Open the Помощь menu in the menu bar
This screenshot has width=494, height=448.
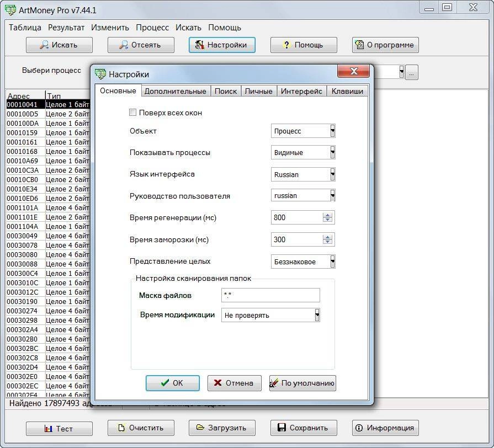[225, 28]
